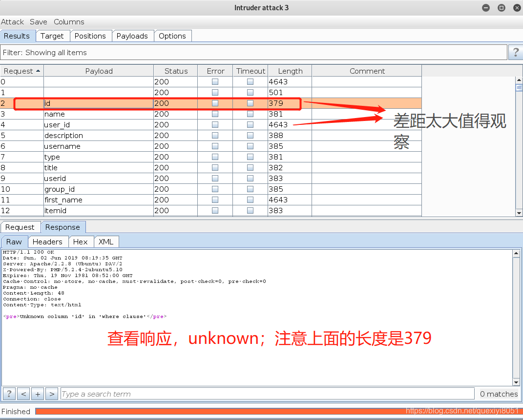
Task: Toggle Timeout checkbox for the name payload row
Action: click(250, 114)
